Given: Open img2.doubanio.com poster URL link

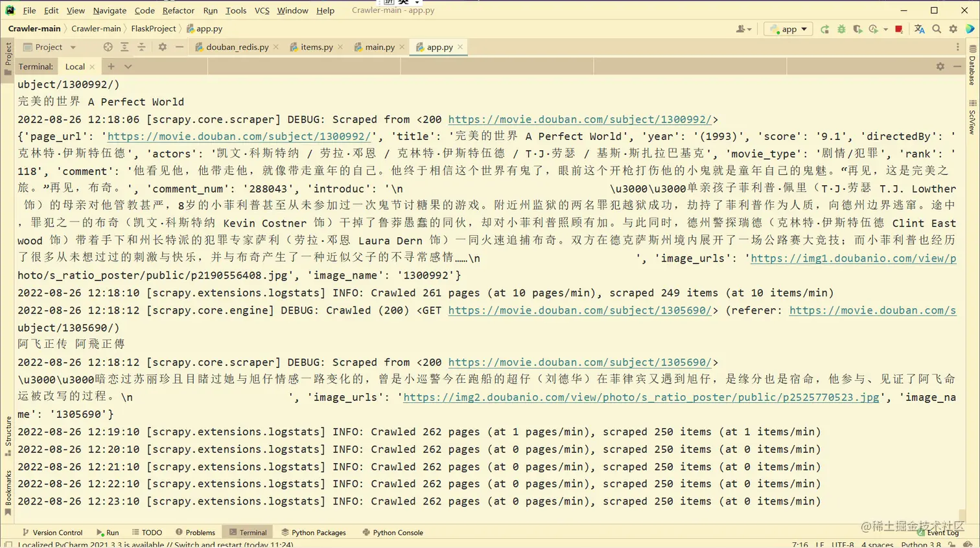Looking at the screenshot, I should (642, 397).
